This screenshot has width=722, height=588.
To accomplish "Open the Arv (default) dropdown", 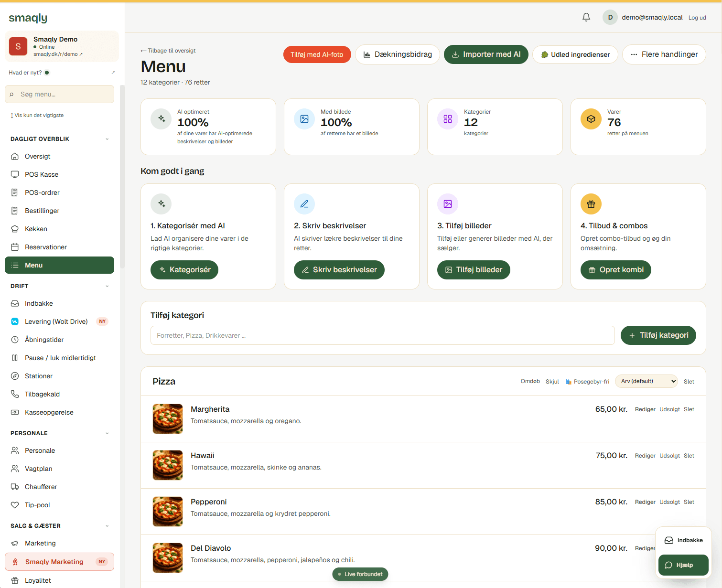I will (x=646, y=381).
